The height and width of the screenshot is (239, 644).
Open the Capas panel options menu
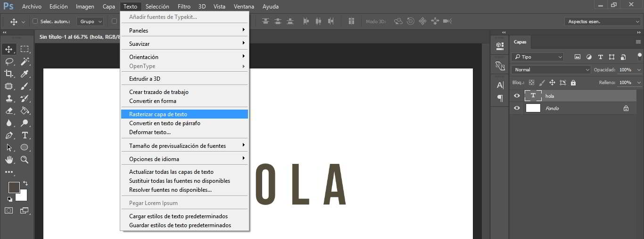(x=638, y=42)
